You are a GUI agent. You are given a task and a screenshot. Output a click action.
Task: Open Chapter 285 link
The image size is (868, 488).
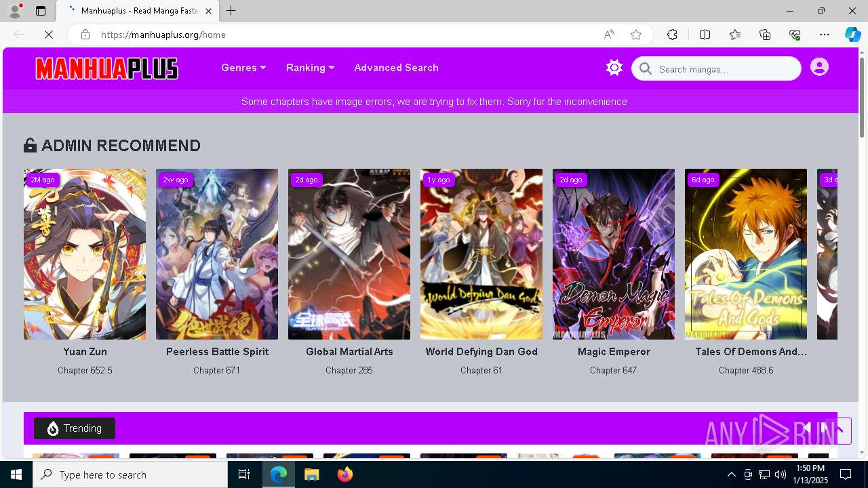pos(349,370)
